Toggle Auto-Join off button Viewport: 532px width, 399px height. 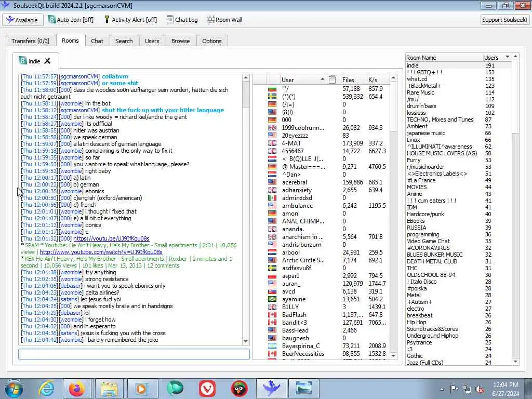pos(71,20)
